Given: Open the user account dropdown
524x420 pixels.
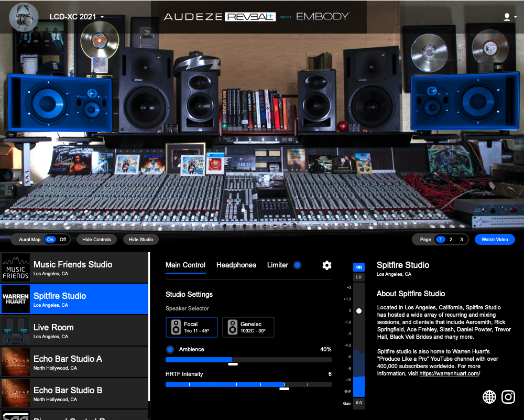Looking at the screenshot, I should [x=508, y=17].
